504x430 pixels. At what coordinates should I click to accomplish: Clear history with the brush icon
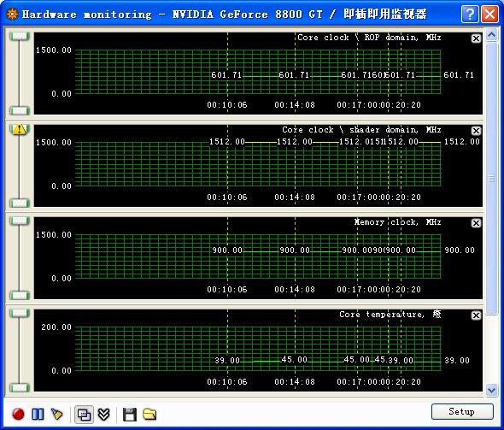click(x=57, y=415)
